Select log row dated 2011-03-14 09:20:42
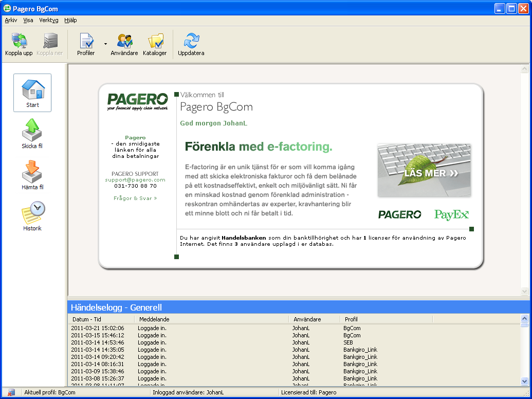 [x=294, y=357]
